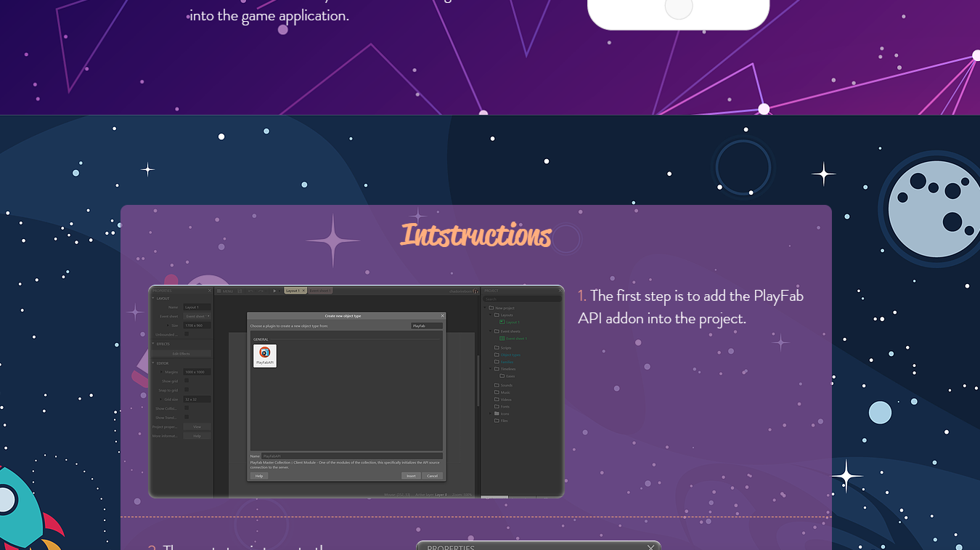This screenshot has height=550, width=980.
Task: Select the PlayFabAPI plugin icon in screenshot
Action: 265,355
